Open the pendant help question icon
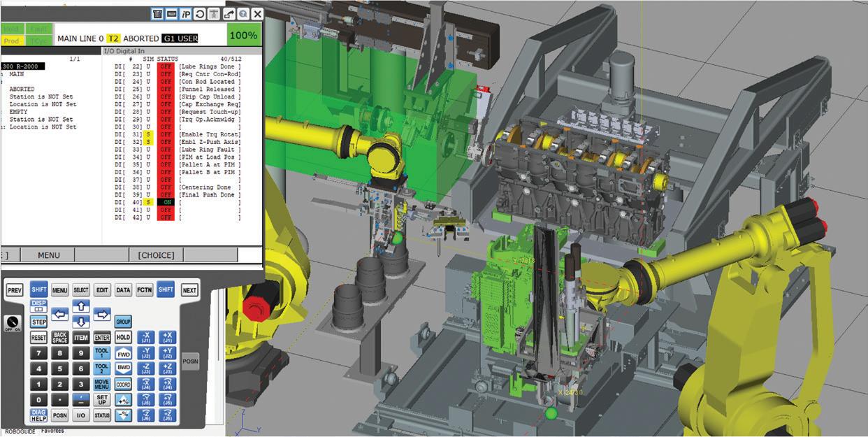Image resolution: width=868 pixels, height=437 pixels. (243, 14)
